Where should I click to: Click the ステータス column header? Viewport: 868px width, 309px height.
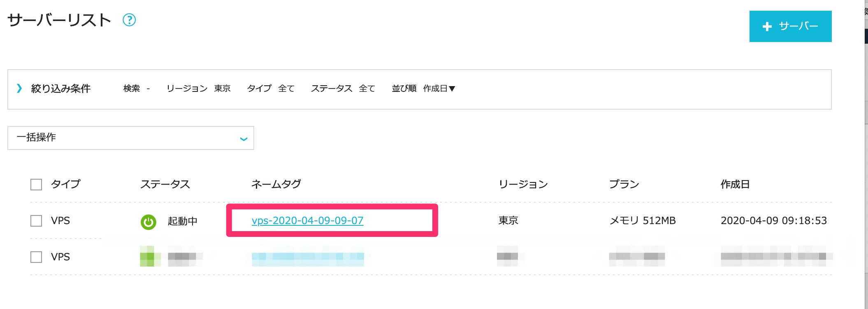[x=165, y=184]
